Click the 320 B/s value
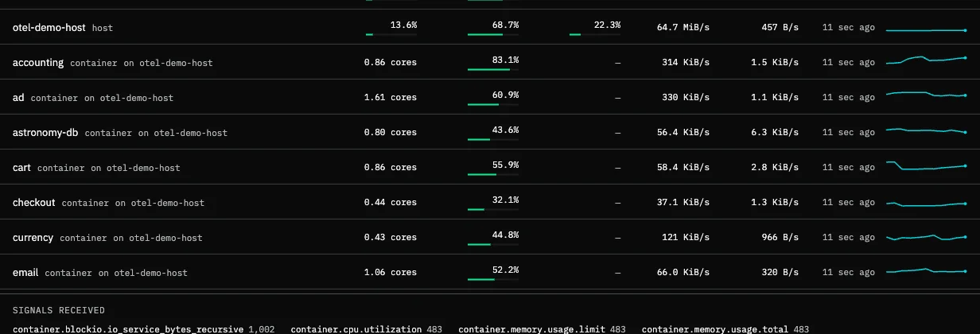This screenshot has height=334, width=980. 780,272
